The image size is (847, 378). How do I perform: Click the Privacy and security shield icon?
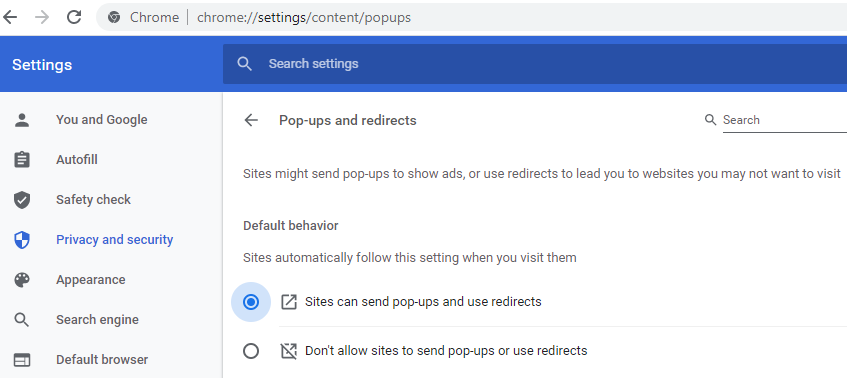coord(22,240)
